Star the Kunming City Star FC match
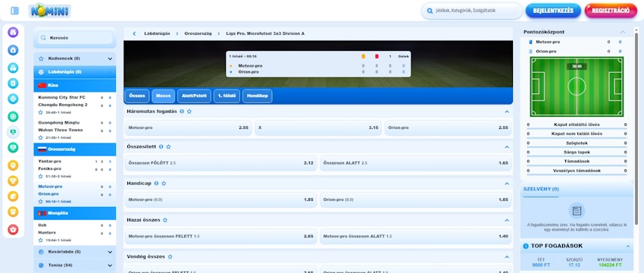644x273 pixels. [41, 112]
